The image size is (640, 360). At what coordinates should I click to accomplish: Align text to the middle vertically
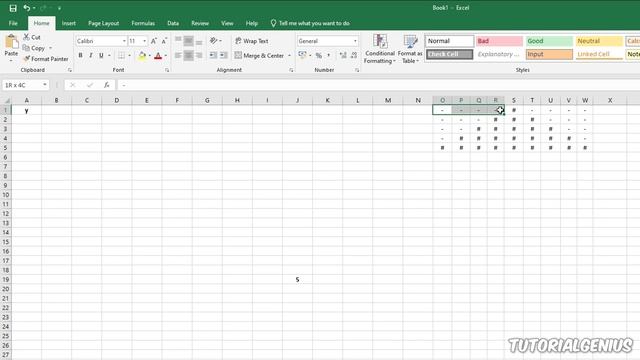pyautogui.click(x=188, y=40)
